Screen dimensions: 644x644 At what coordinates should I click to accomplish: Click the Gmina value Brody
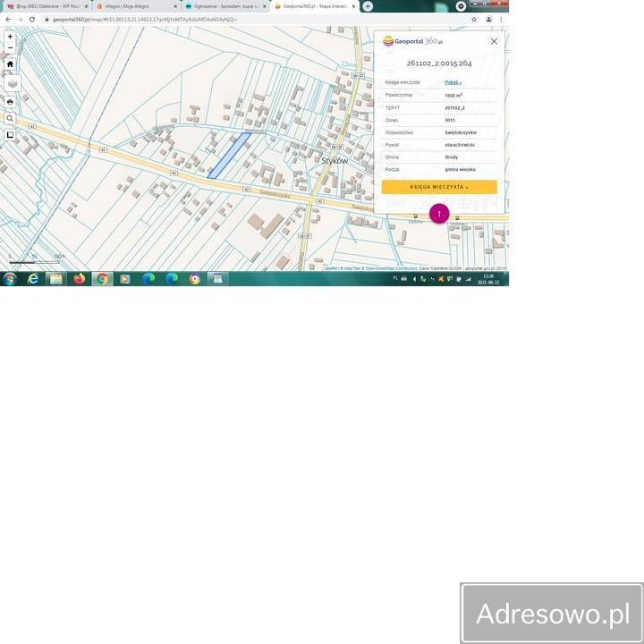click(x=452, y=157)
